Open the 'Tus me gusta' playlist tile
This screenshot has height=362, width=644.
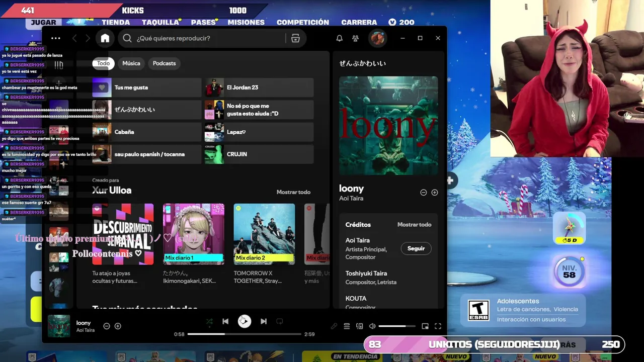(147, 87)
